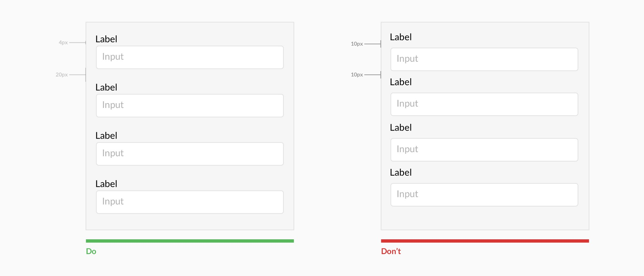Click the red bar under the Don't example
644x276 pixels.
pyautogui.click(x=485, y=241)
